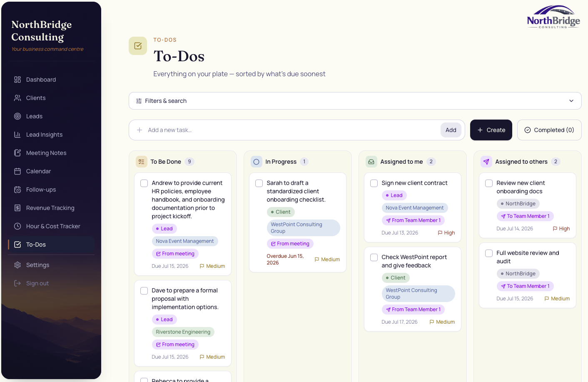The image size is (588, 382).
Task: Navigate to Meeting Notes
Action: coord(51,153)
